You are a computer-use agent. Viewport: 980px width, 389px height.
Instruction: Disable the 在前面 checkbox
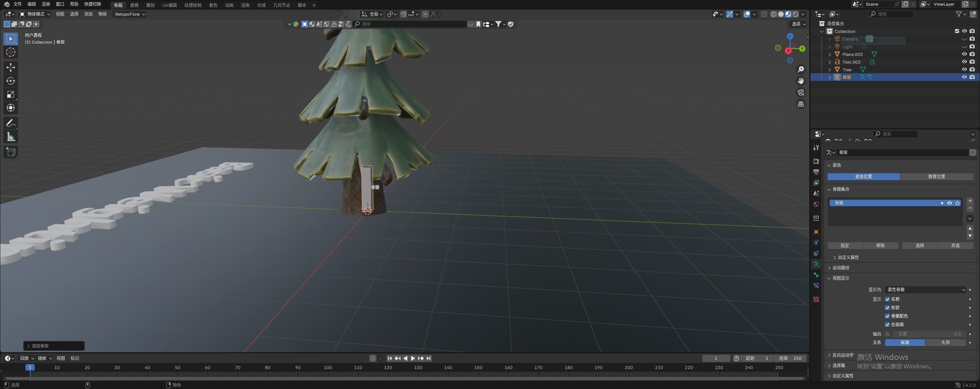[887, 324]
